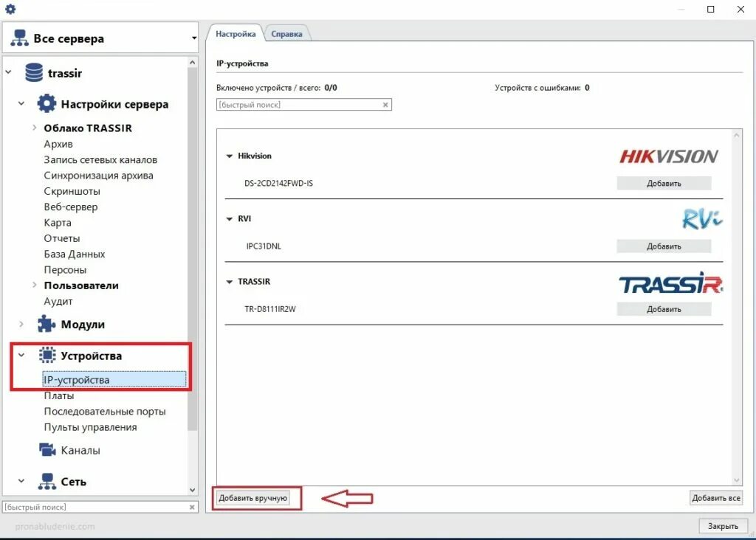Add the DS-2CD2142FWD-IS Hikvision camera

pos(664,183)
